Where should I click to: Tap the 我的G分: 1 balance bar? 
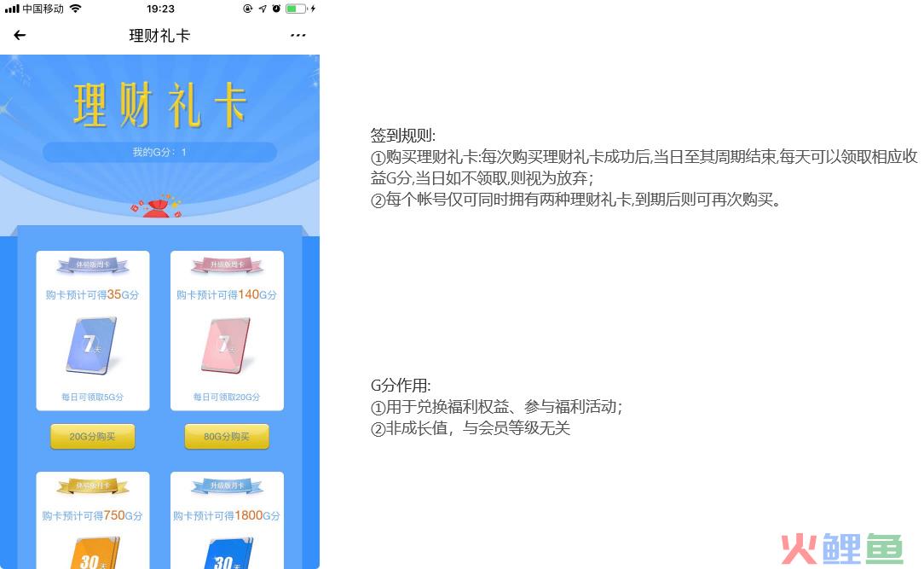coord(159,152)
